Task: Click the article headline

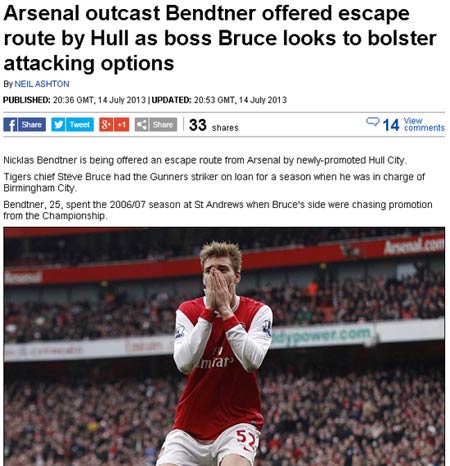Action: coord(220,38)
